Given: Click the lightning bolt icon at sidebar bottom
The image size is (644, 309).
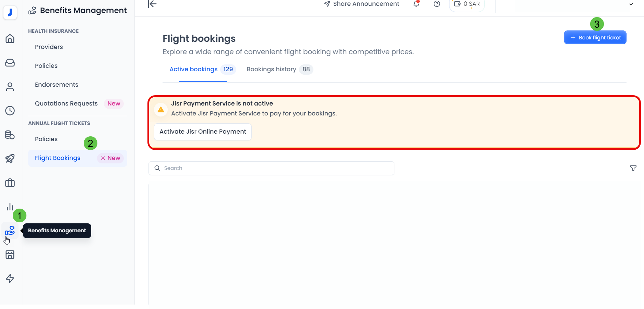Looking at the screenshot, I should (x=10, y=279).
